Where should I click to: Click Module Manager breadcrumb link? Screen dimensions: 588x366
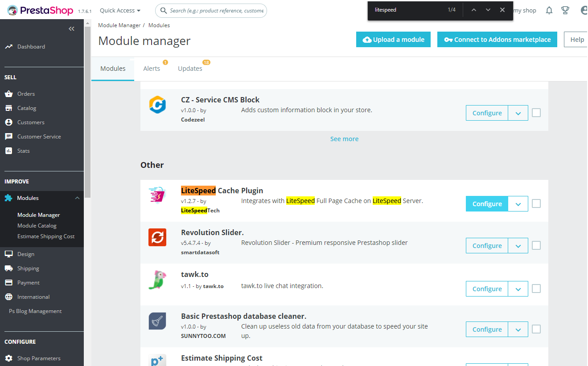(119, 25)
